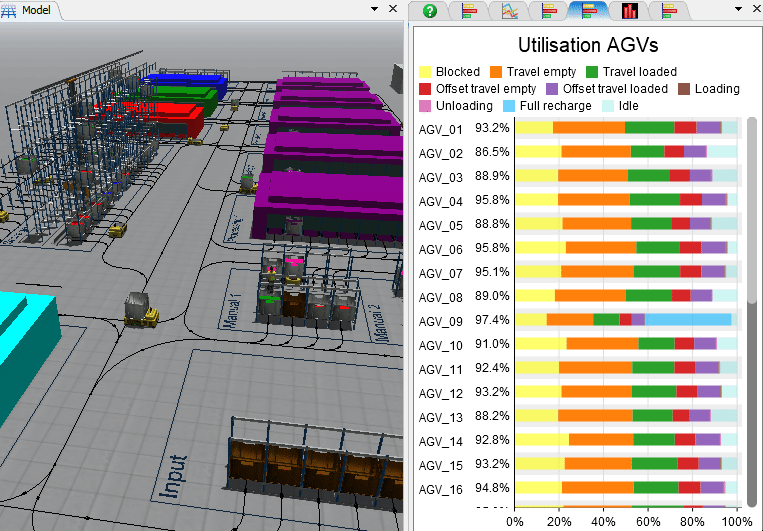Click the chart's vertical scrollbar

coord(751,300)
